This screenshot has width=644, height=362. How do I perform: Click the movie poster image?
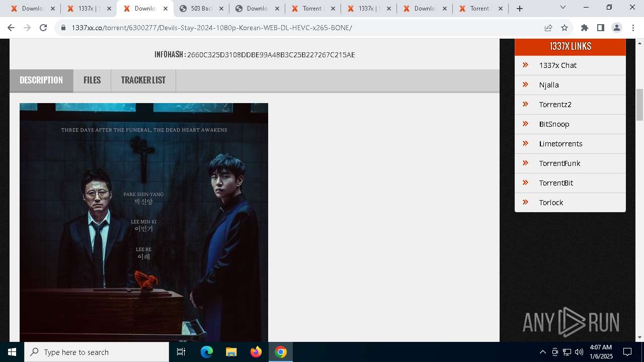(144, 222)
